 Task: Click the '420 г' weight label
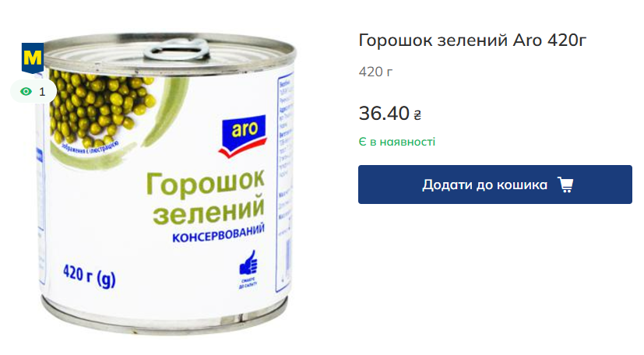[375, 72]
